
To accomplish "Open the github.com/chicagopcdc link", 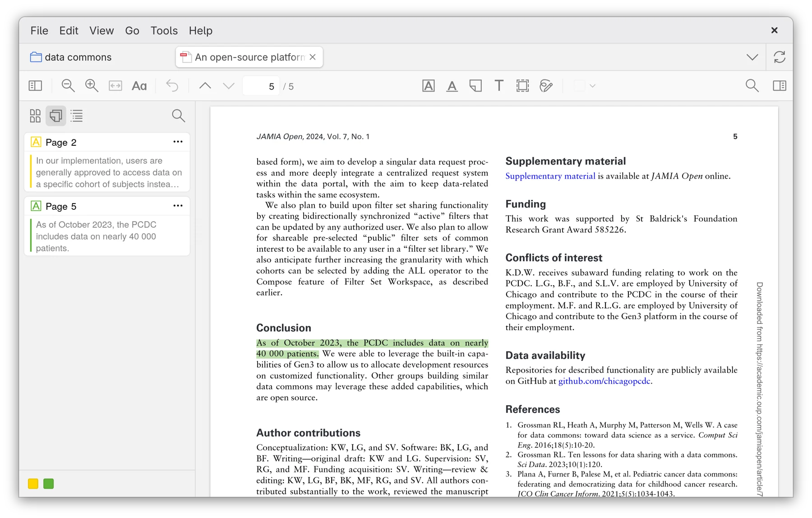I will (604, 381).
